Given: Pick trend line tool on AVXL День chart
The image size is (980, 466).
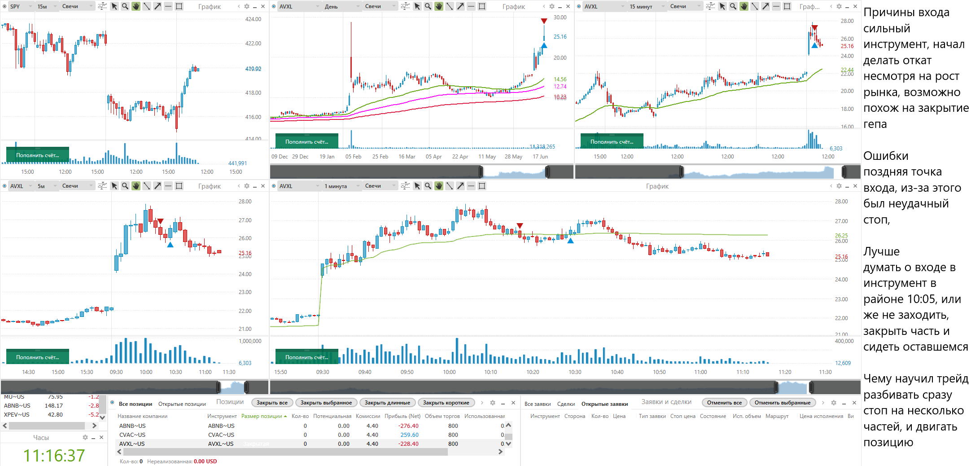Looking at the screenshot, I should [450, 6].
